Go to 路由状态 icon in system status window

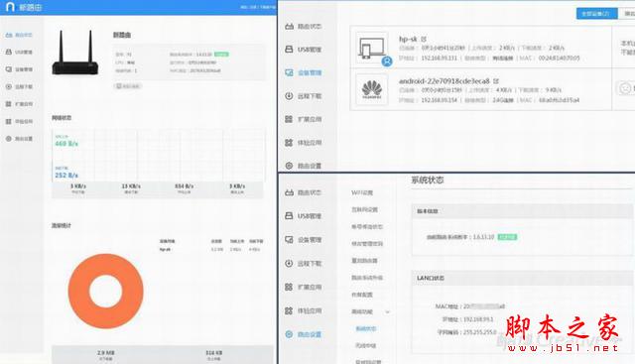pos(289,192)
